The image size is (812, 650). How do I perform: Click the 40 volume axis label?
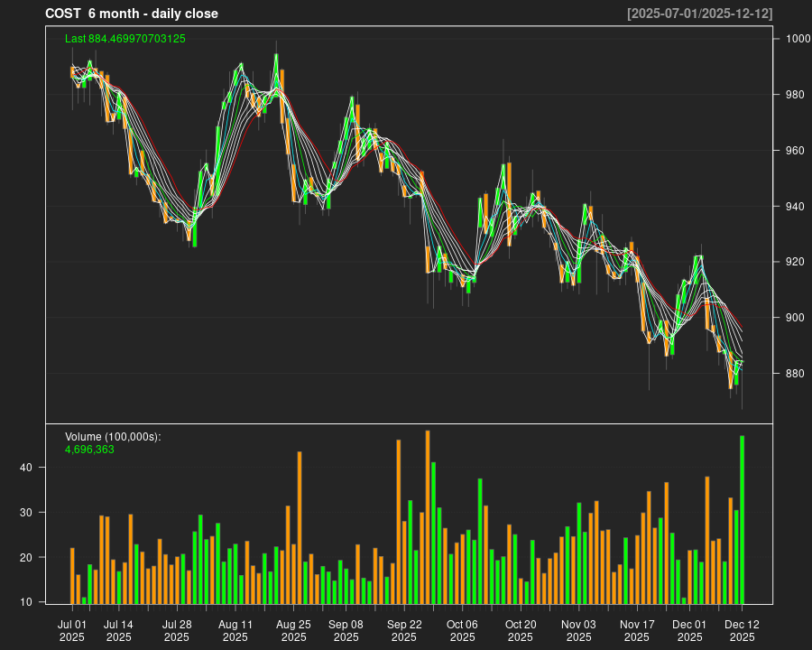(x=27, y=468)
